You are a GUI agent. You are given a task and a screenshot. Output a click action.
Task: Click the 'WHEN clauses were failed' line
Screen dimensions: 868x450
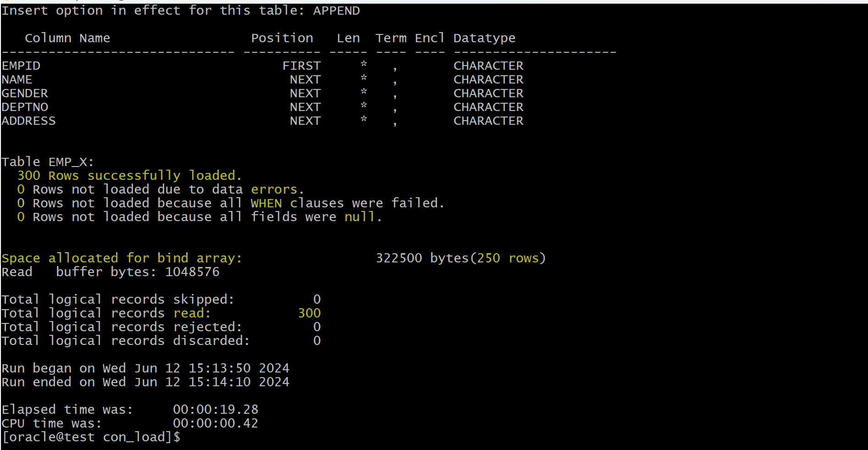pos(231,203)
